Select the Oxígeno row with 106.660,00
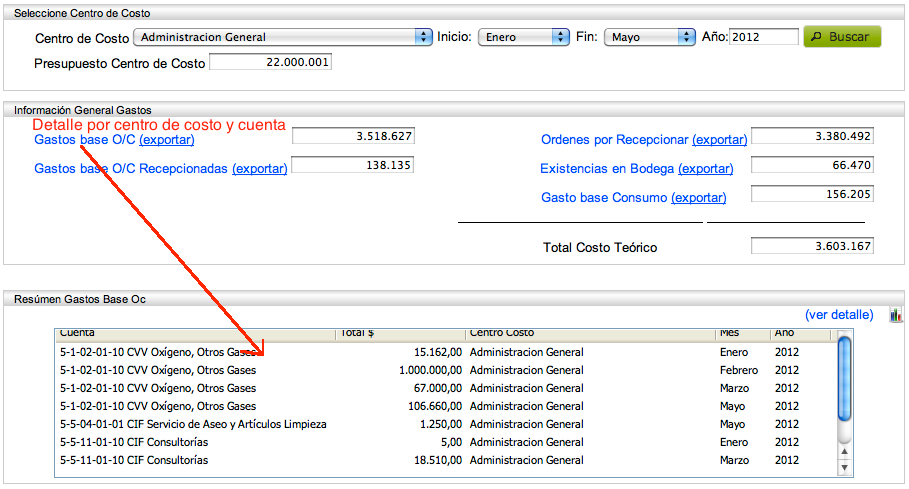This screenshot has width=909, height=489. pyautogui.click(x=446, y=406)
